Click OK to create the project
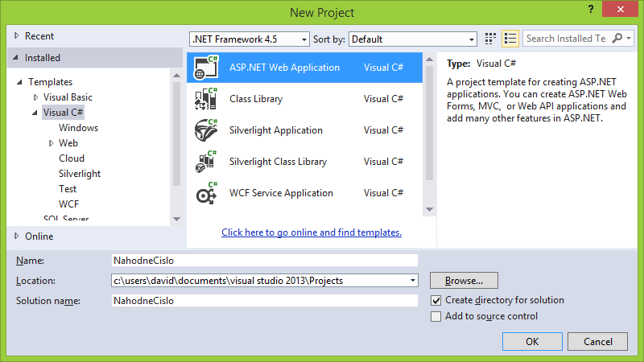 pos(532,341)
